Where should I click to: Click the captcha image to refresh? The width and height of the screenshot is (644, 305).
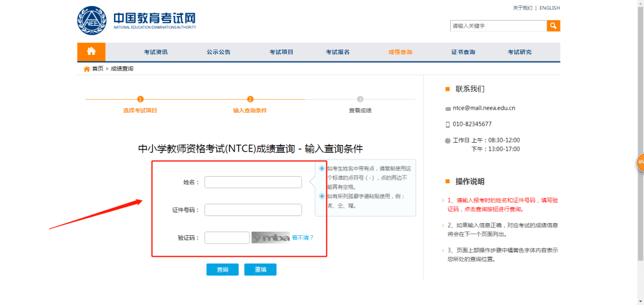coord(271,238)
